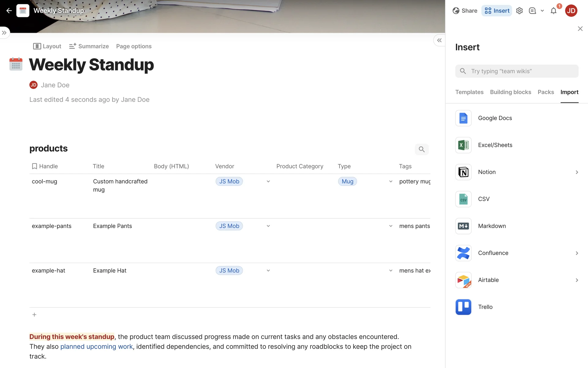Select the Excel/Sheets import icon
This screenshot has height=368, width=588.
click(463, 145)
